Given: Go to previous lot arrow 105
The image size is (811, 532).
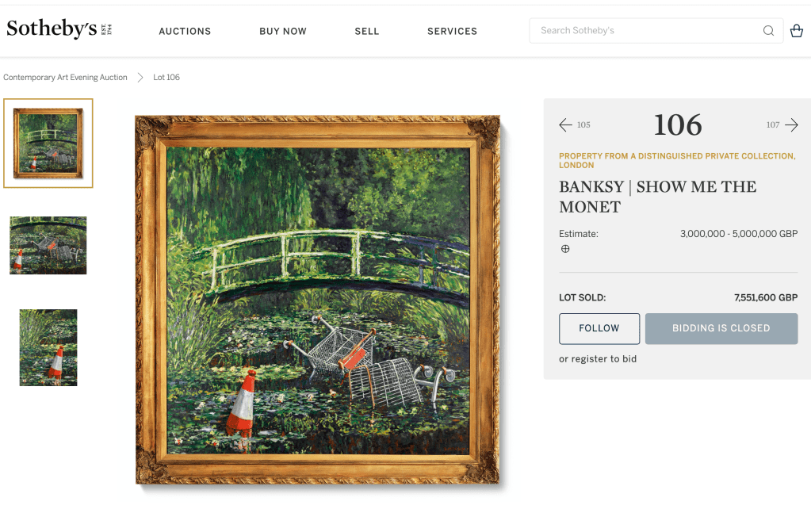Looking at the screenshot, I should tap(575, 124).
